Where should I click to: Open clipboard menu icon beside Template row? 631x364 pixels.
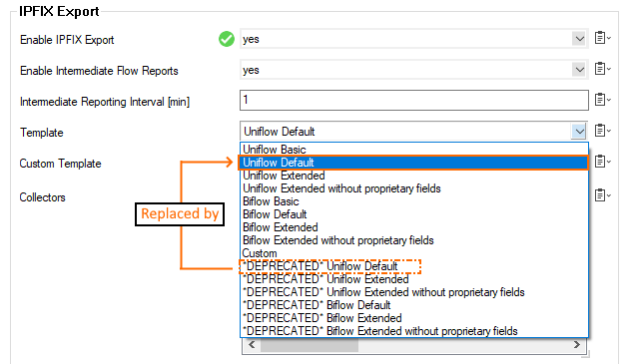point(602,131)
